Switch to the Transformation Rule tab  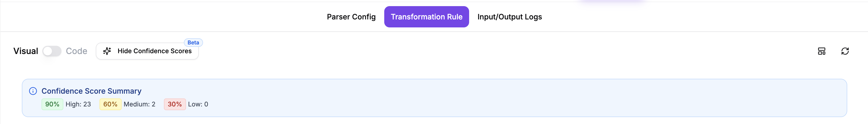click(x=426, y=17)
